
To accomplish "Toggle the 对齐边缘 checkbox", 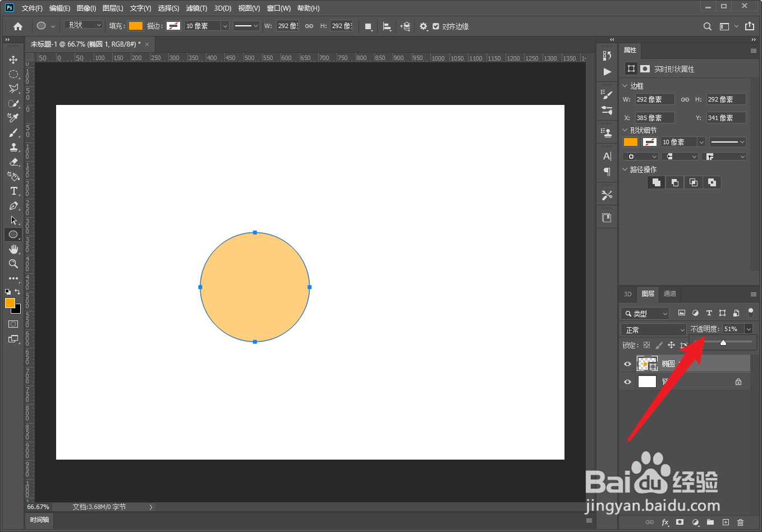I will [x=436, y=26].
